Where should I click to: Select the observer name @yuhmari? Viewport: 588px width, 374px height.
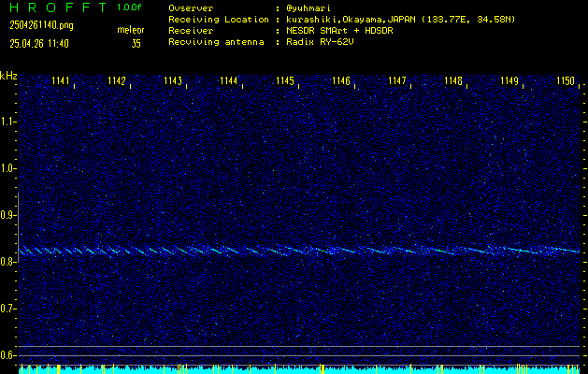click(x=308, y=8)
